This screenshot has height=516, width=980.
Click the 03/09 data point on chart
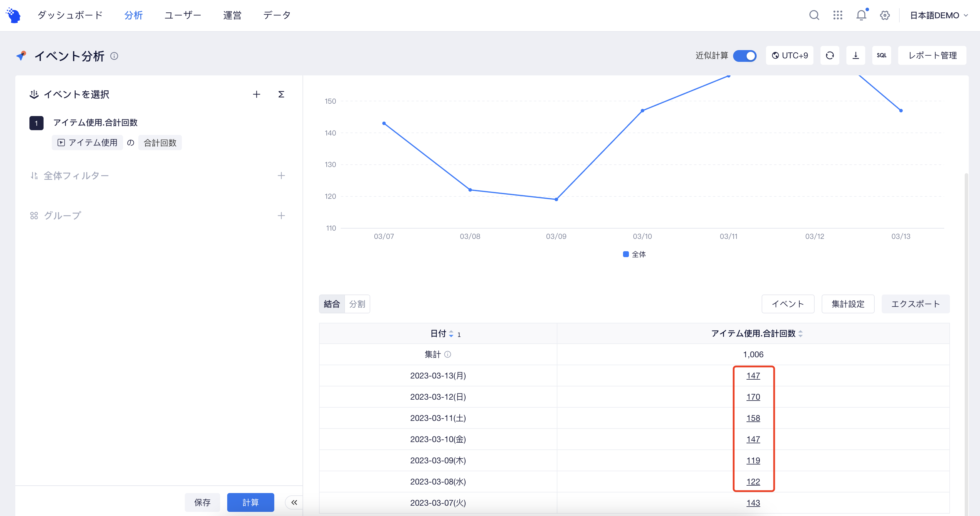tap(556, 199)
